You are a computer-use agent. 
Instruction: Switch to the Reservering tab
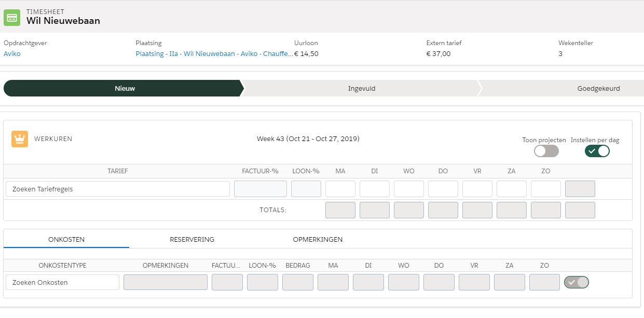(x=192, y=239)
